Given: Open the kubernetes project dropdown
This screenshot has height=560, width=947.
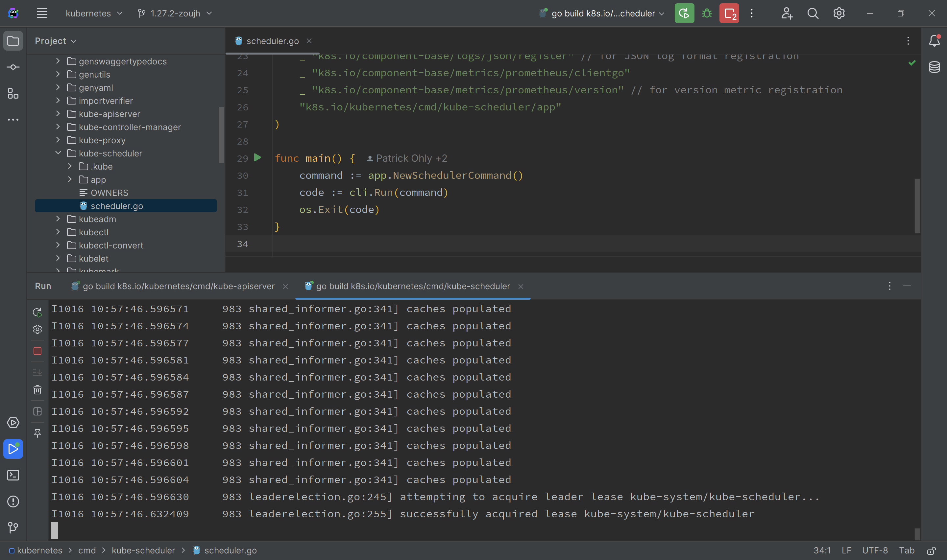Looking at the screenshot, I should (94, 13).
